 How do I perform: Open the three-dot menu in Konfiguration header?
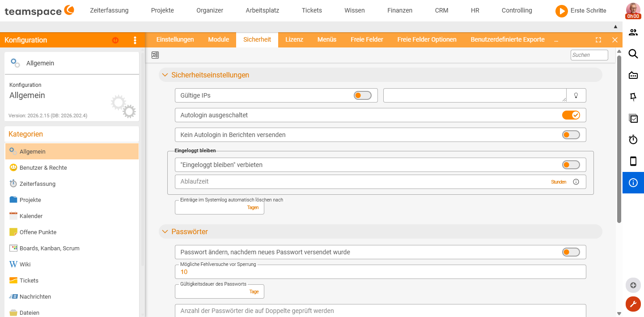coord(135,40)
